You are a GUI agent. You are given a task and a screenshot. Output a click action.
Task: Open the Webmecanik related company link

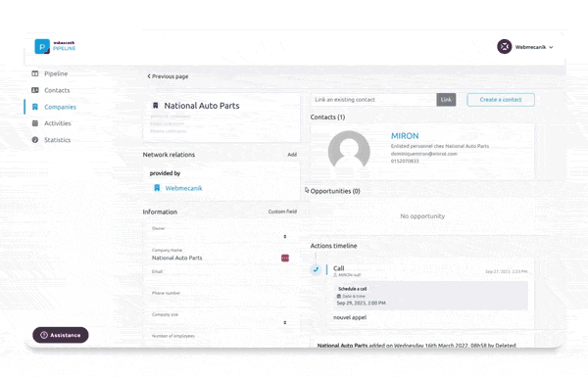pos(183,188)
